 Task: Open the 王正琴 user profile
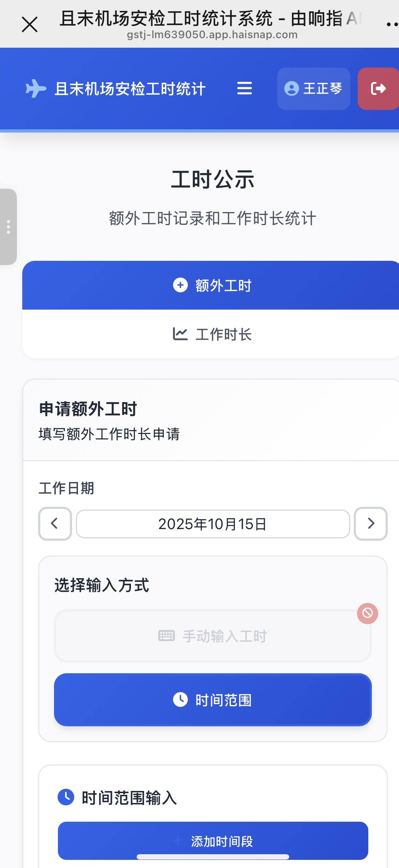(x=314, y=88)
